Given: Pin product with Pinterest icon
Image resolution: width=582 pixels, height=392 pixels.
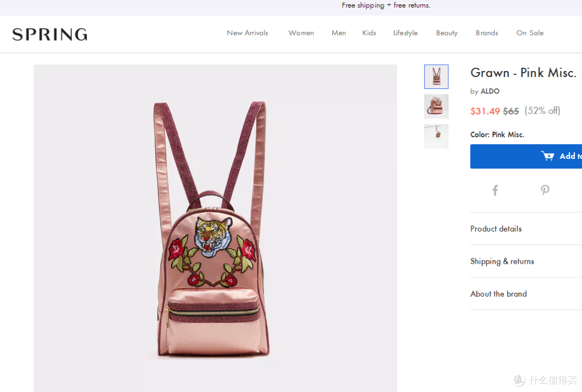Looking at the screenshot, I should 545,190.
